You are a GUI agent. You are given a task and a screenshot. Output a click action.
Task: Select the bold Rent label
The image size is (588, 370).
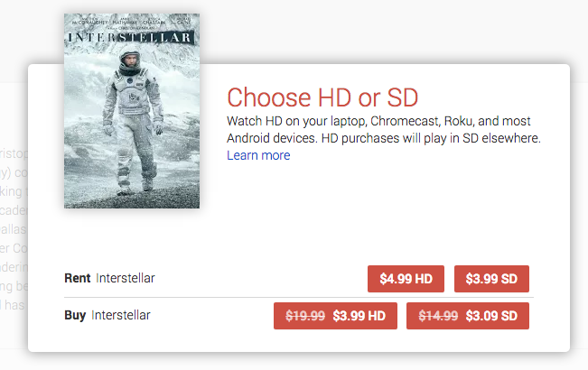[x=78, y=279]
